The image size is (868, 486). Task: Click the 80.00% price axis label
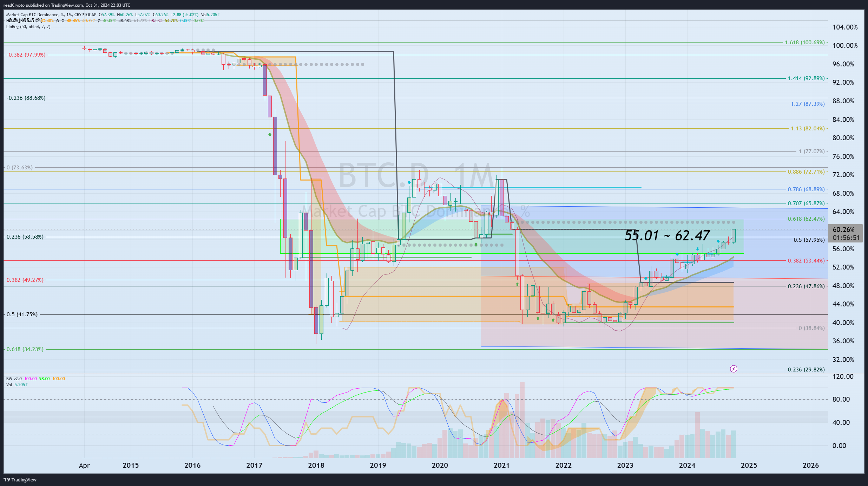[843, 138]
